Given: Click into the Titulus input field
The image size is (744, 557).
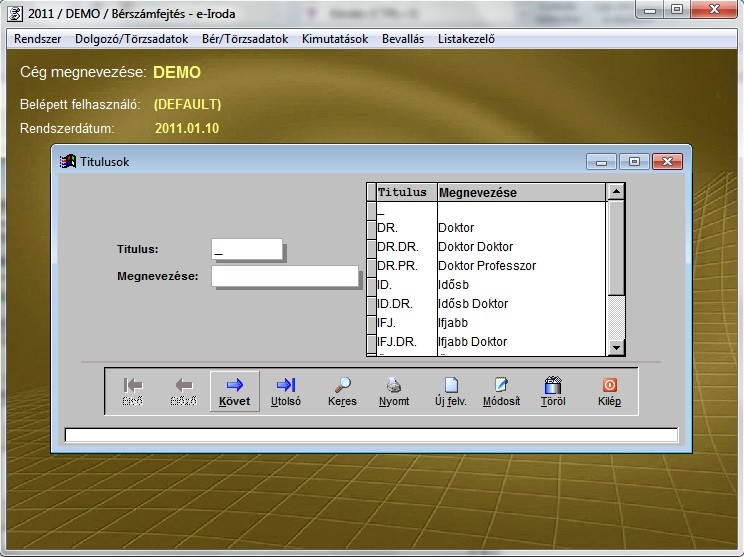Looking at the screenshot, I should click(247, 249).
